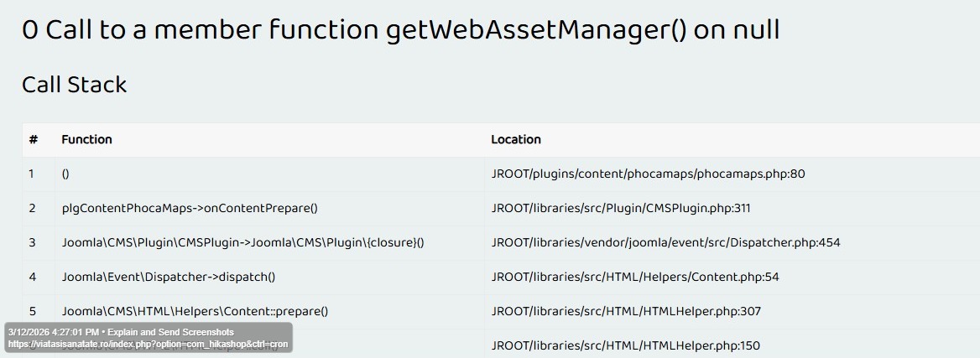Select the plgContentPhocaMaps->onContentPrepare() function cell
980x358 pixels.
point(190,208)
